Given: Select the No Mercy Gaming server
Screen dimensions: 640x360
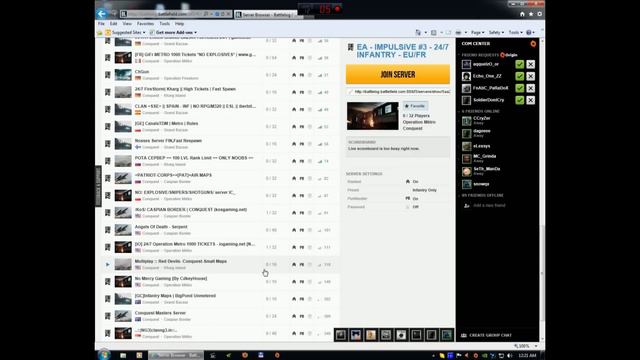Looking at the screenshot, I should (220, 281).
